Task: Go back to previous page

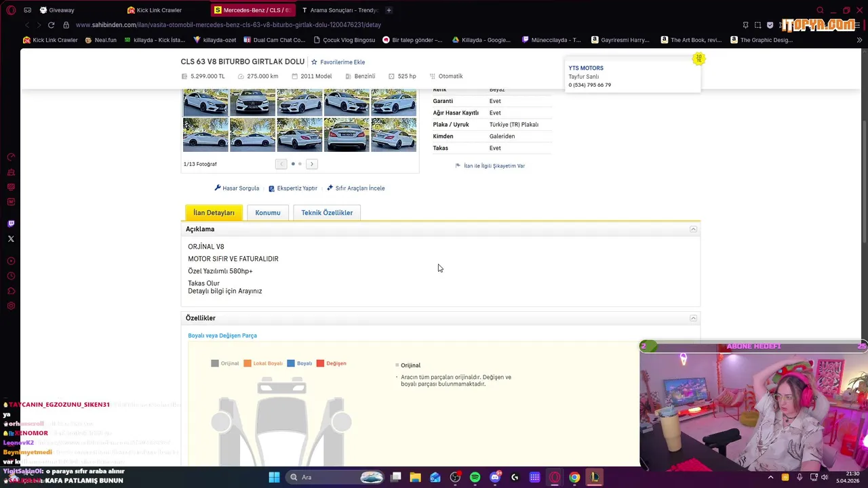Action: click(27, 25)
